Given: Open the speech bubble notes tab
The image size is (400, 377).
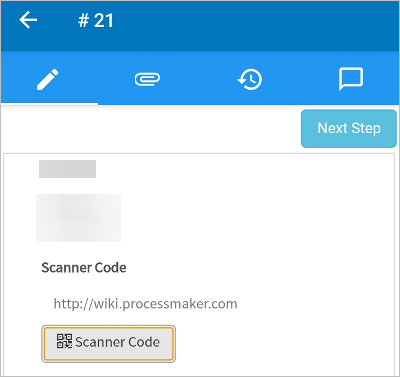Looking at the screenshot, I should click(351, 79).
